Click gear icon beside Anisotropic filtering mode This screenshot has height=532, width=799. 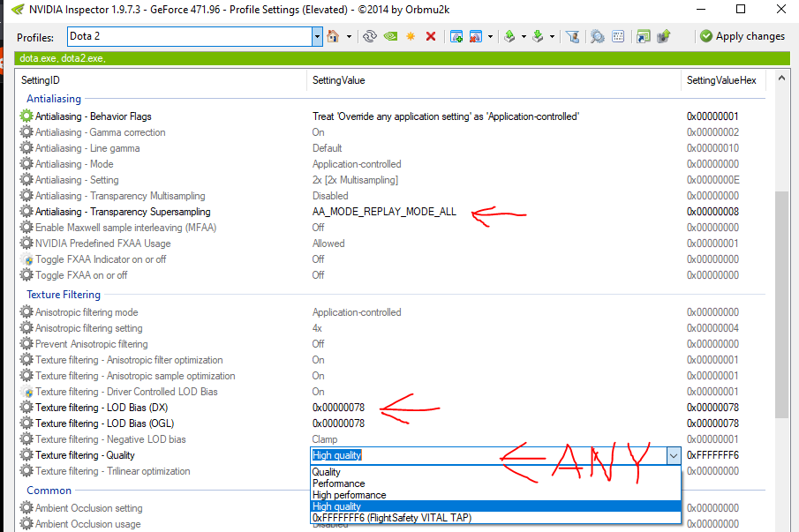[26, 312]
